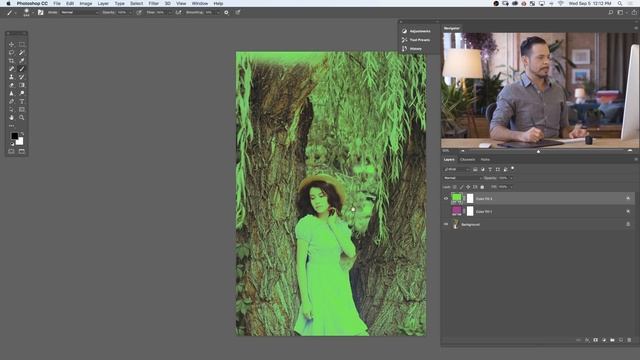Open the layer blend mode dropdown
The height and width of the screenshot is (360, 640).
462,178
